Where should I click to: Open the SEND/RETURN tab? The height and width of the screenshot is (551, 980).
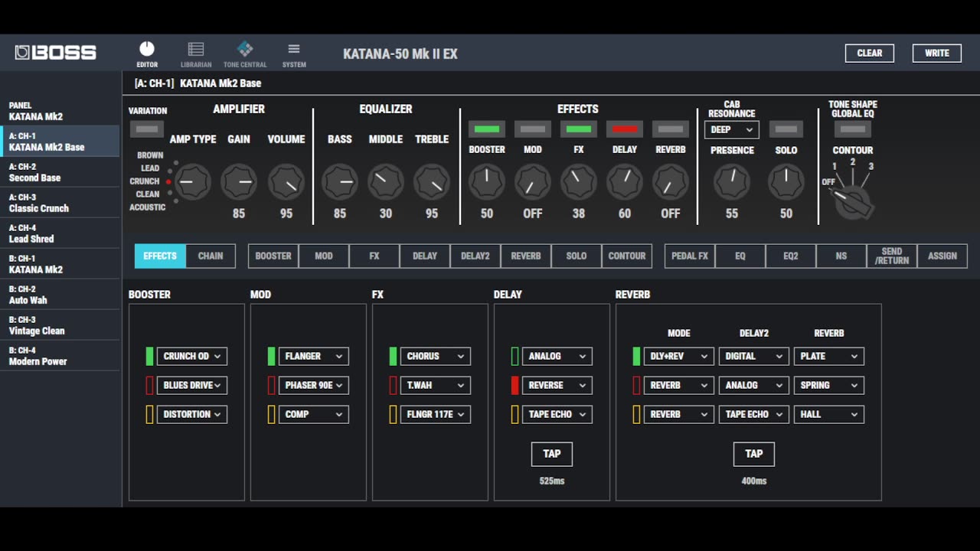coord(892,256)
